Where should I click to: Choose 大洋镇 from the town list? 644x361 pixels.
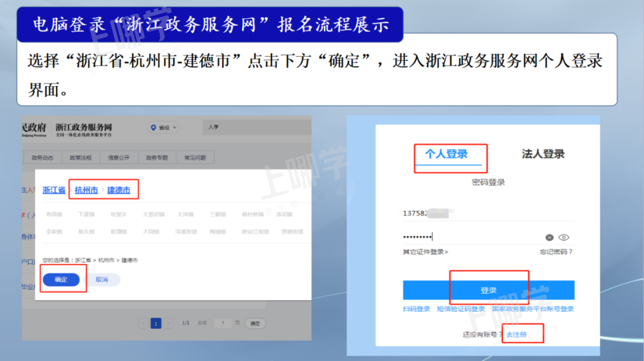[x=185, y=214]
